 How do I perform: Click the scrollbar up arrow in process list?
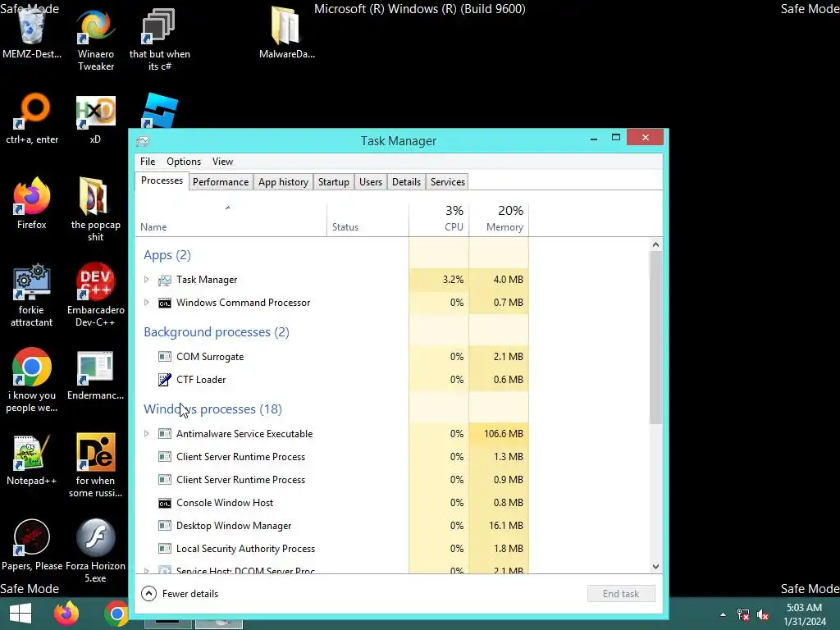click(655, 244)
